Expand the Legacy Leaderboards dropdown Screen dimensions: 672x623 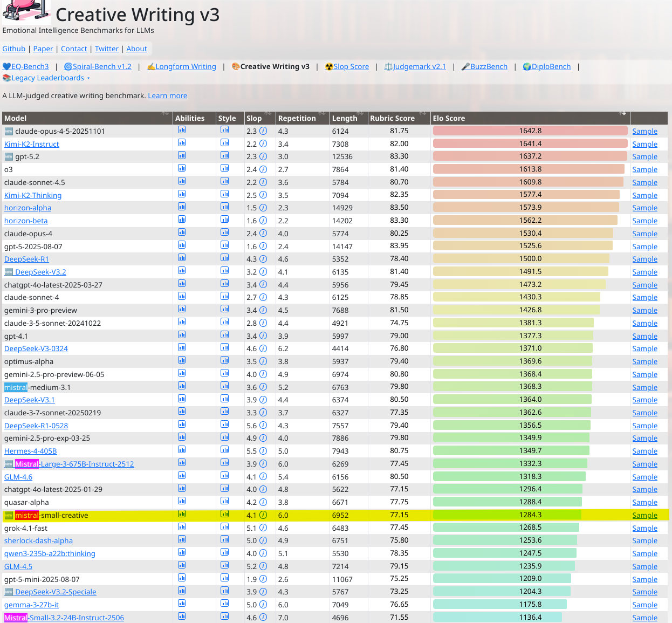(46, 78)
